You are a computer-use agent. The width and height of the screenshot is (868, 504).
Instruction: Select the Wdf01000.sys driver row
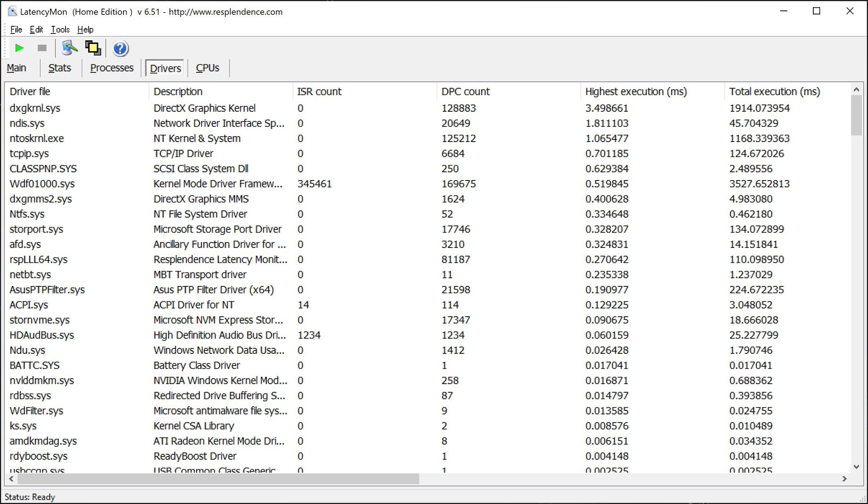coord(42,184)
